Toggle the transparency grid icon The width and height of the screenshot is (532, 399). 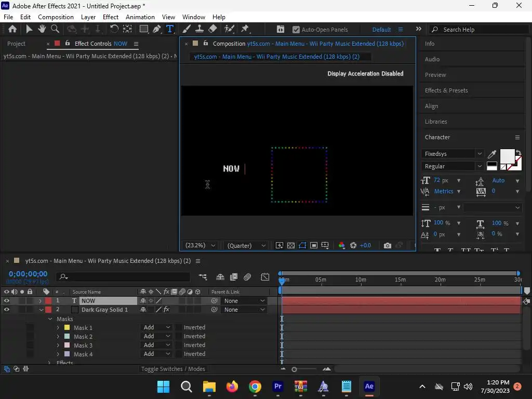pos(291,245)
